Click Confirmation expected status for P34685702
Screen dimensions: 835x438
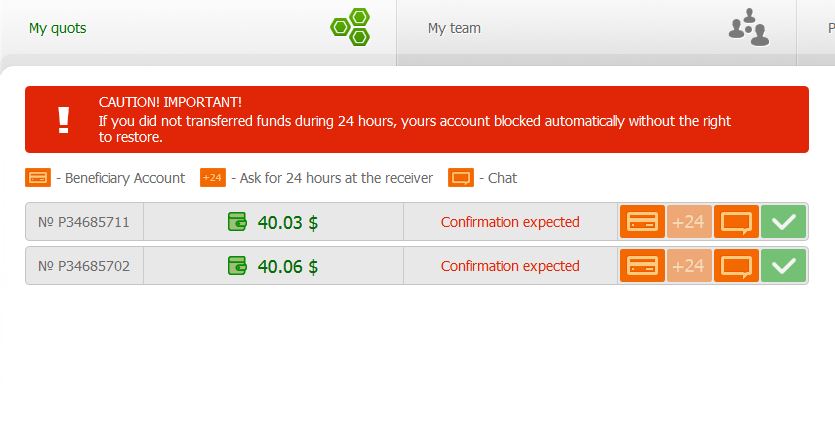click(510, 266)
